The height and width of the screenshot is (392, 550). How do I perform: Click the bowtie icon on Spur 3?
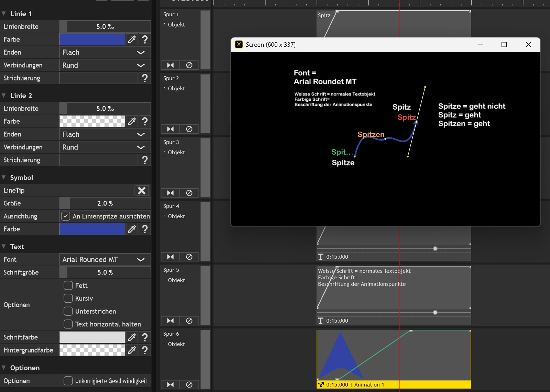point(170,193)
